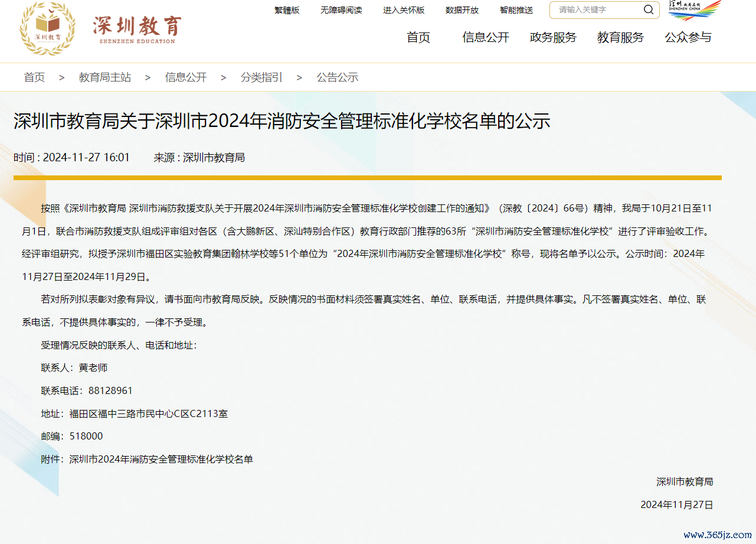This screenshot has height=544, width=756.
Task: Click the signature 深圳市教育局 at bottom right
Action: pos(685,482)
